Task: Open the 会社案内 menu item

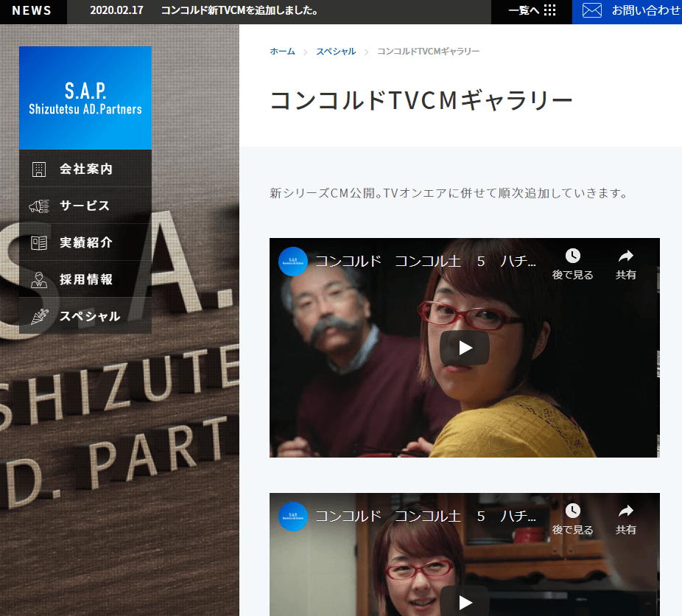Action: point(85,169)
